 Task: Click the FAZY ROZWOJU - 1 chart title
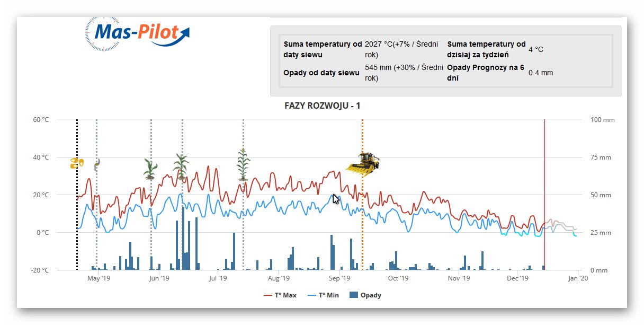tap(322, 106)
